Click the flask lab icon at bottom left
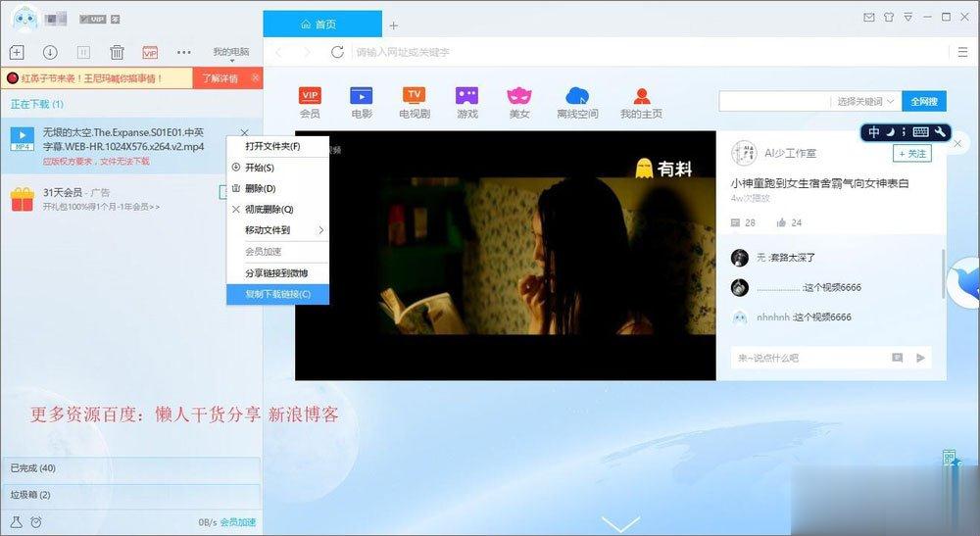This screenshot has width=980, height=536. pyautogui.click(x=17, y=522)
